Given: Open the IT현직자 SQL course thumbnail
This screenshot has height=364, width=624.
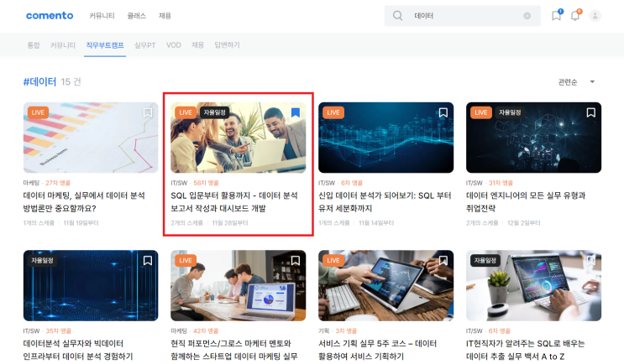Looking at the screenshot, I should (x=533, y=285).
